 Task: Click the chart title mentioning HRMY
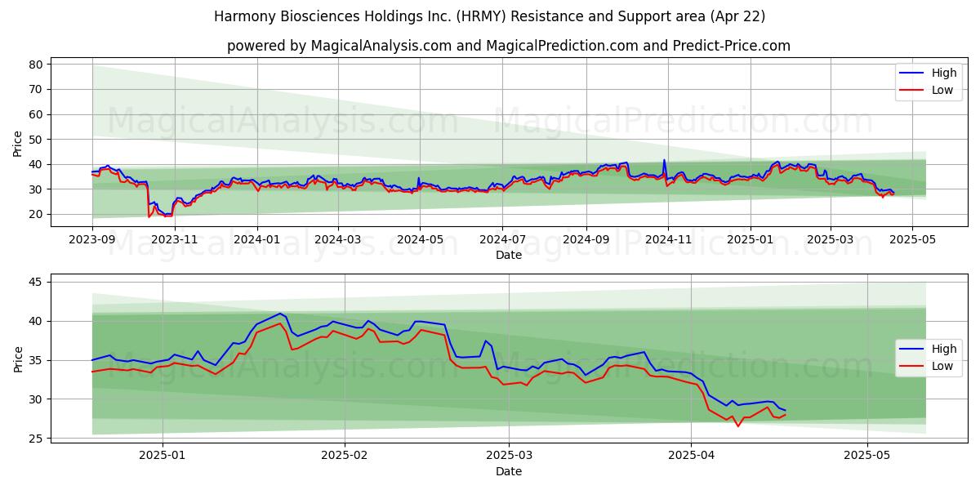(x=489, y=16)
